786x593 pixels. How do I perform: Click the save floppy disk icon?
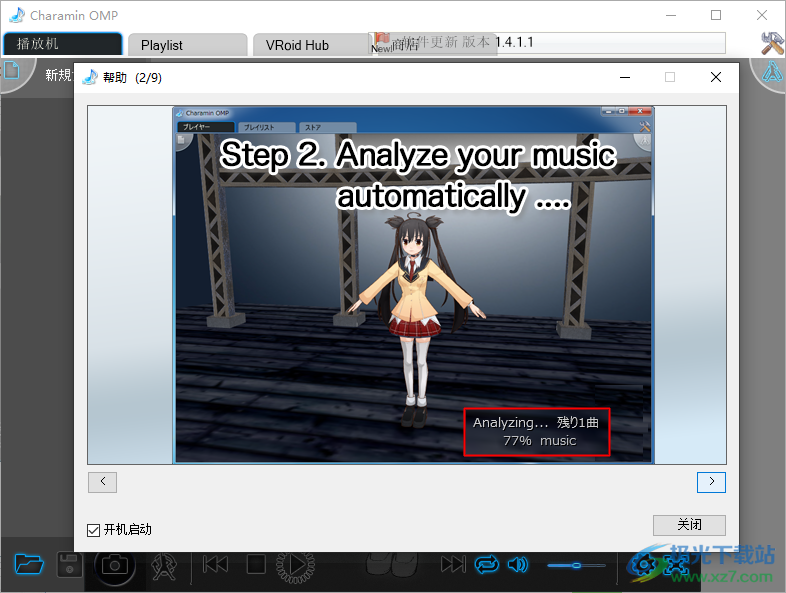tap(70, 565)
